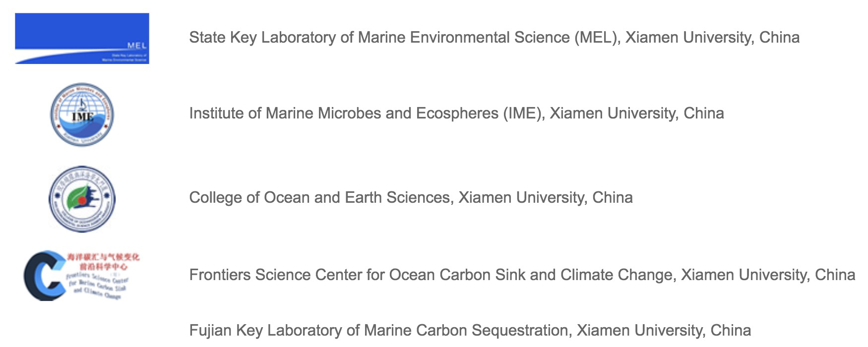Image resolution: width=868 pixels, height=347 pixels.
Task: Click the circular IME institute logo
Action: click(82, 115)
